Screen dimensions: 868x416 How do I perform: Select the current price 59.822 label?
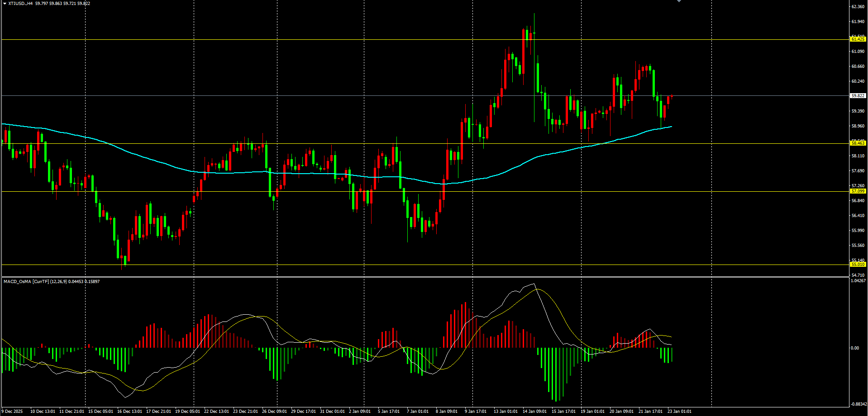(x=858, y=96)
